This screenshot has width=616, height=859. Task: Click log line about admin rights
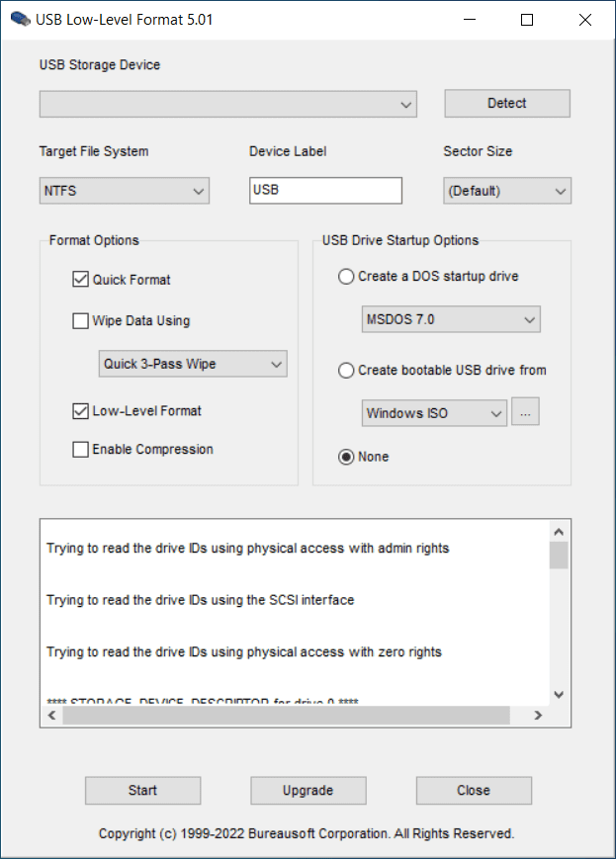click(x=248, y=549)
